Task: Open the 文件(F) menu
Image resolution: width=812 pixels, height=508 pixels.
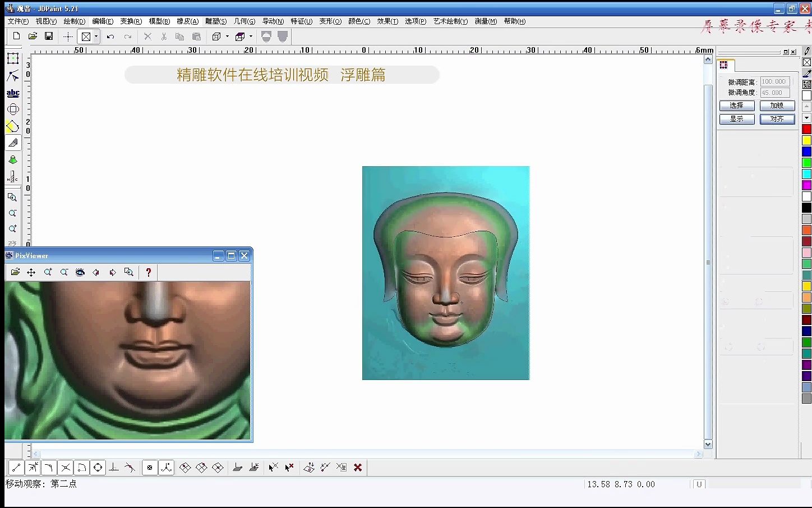Action: (x=18, y=21)
